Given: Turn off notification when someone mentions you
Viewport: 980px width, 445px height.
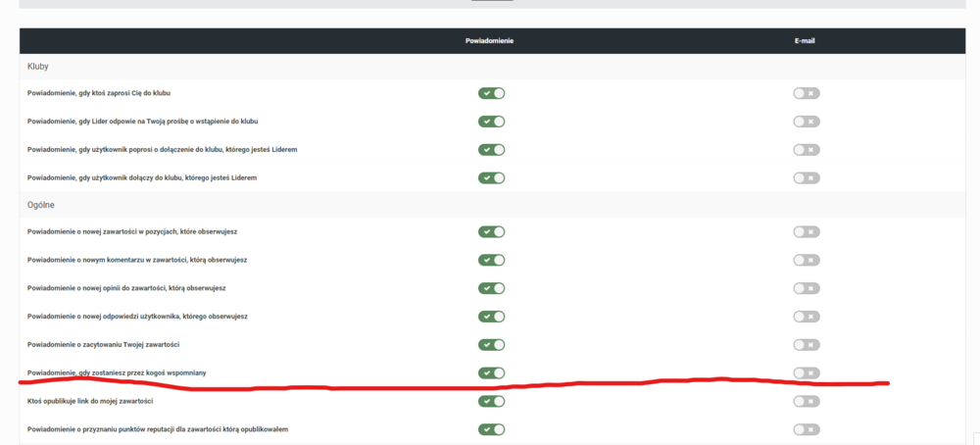Looking at the screenshot, I should pos(491,373).
